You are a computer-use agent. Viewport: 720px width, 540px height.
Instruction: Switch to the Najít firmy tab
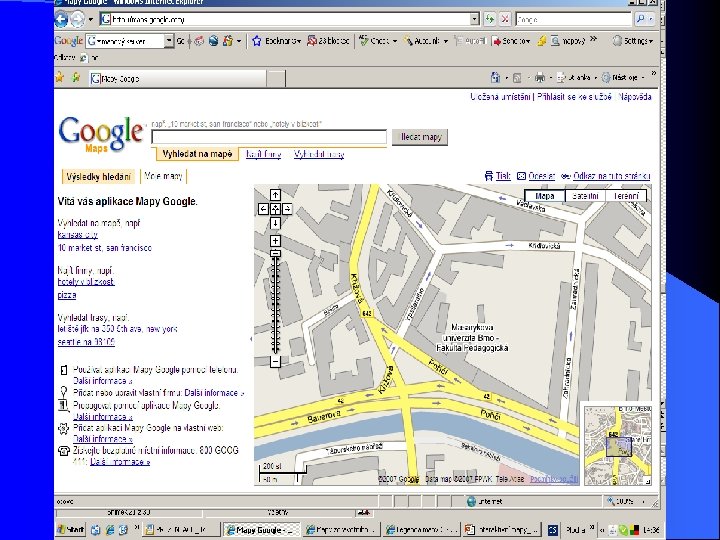click(263, 154)
